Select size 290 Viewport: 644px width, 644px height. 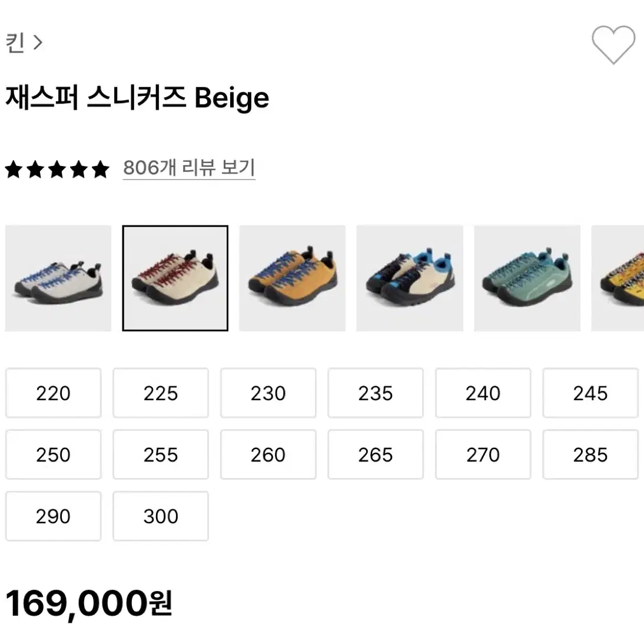pyautogui.click(x=54, y=516)
